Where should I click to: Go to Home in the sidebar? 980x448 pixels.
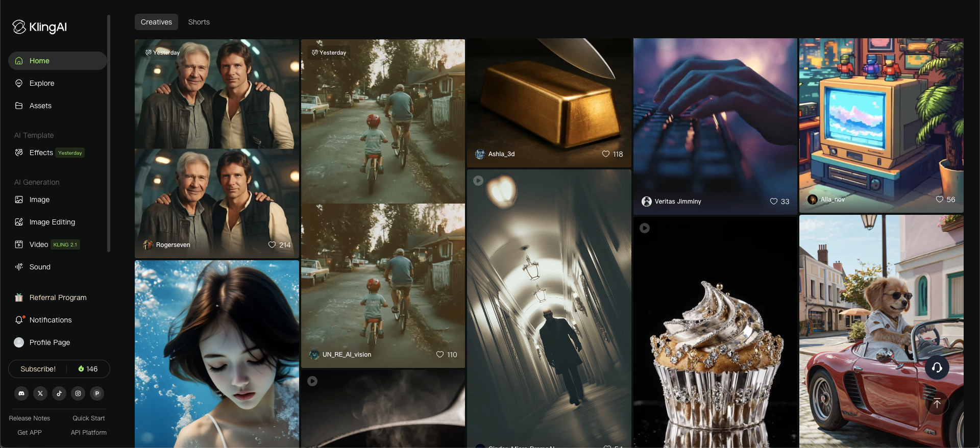58,61
